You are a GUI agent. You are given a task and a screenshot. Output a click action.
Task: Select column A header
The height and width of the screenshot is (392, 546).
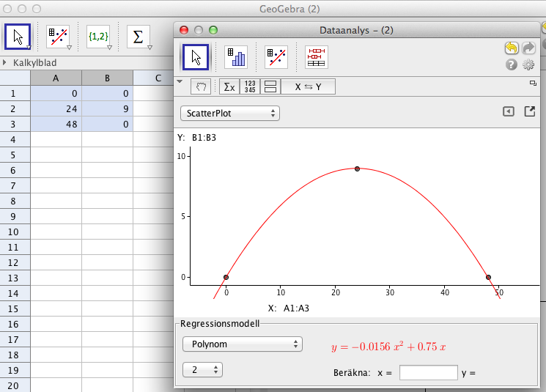click(x=56, y=78)
